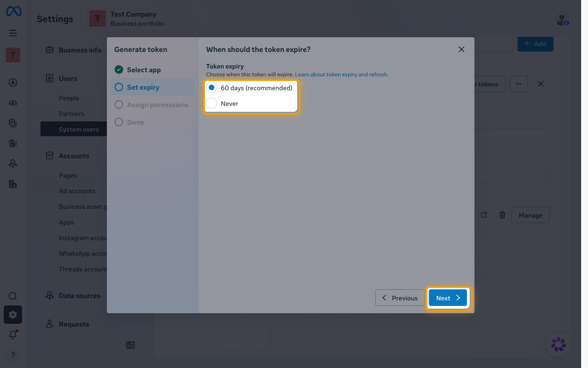This screenshot has width=588, height=368.
Task: Choose the Never expiry option
Action: pos(211,103)
